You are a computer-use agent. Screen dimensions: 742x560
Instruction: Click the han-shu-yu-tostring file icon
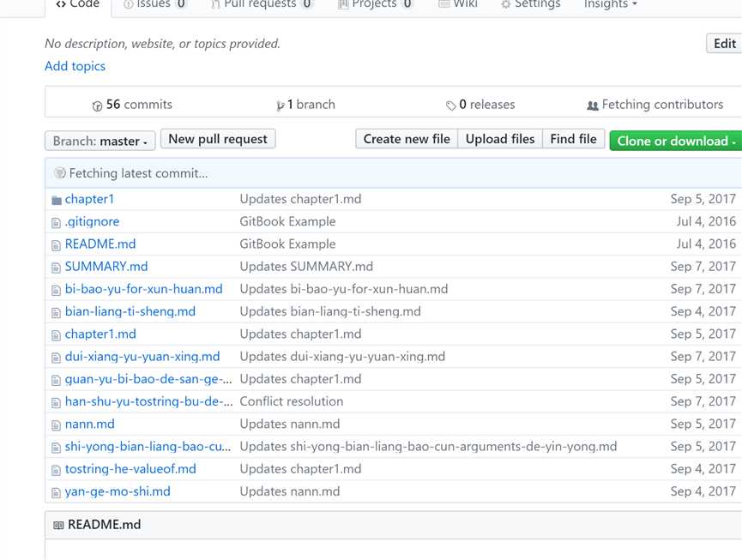tap(56, 403)
